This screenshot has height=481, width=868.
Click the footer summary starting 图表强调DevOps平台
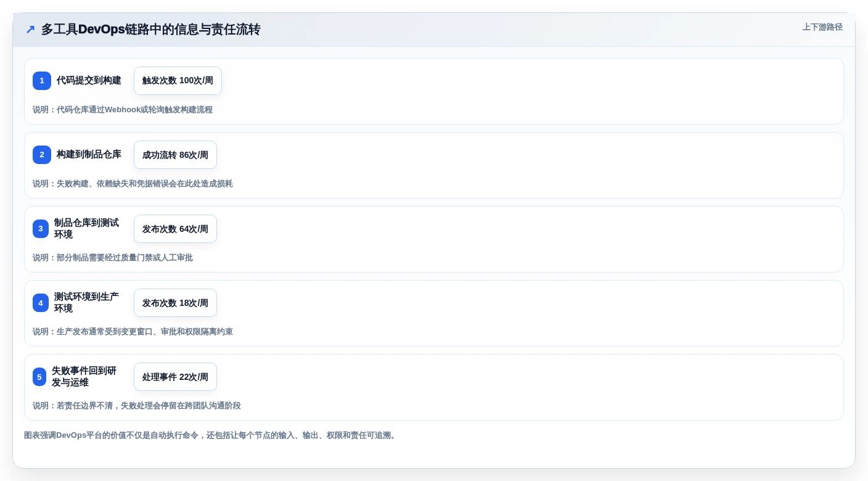click(211, 435)
